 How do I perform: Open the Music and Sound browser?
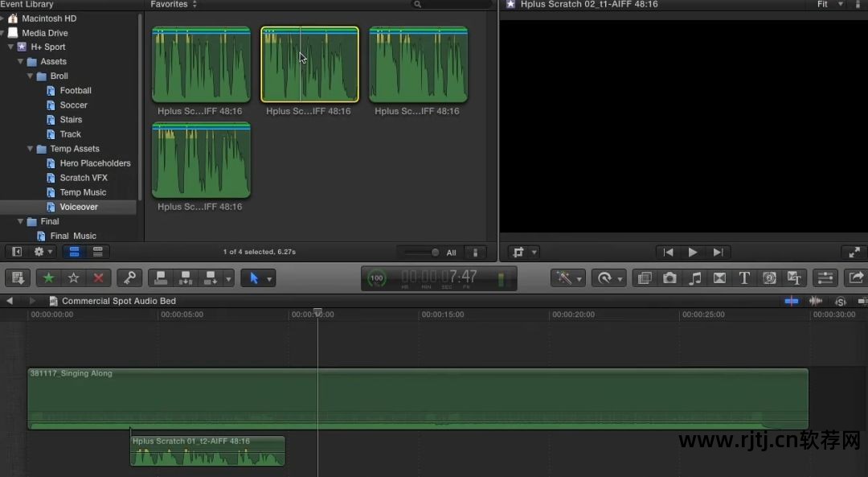[694, 278]
